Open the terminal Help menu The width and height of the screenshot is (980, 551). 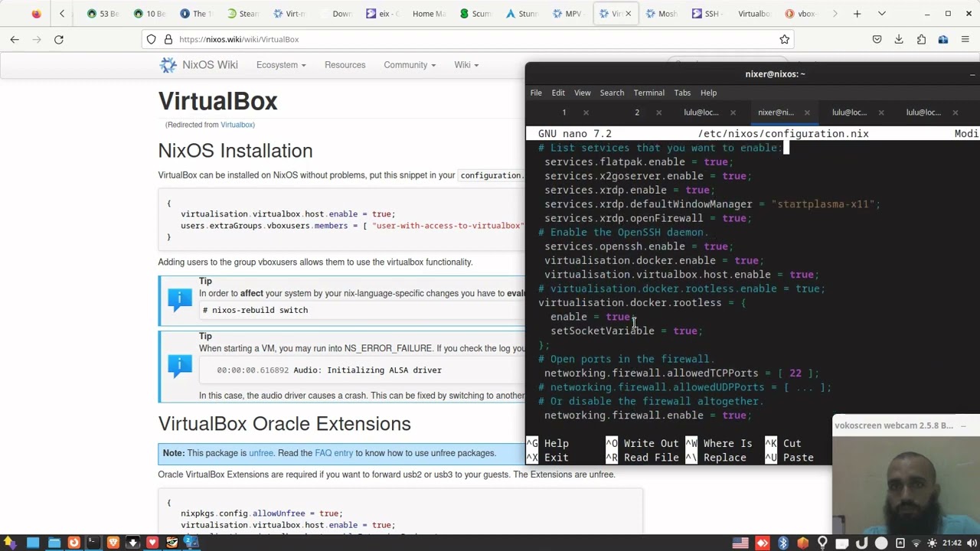[x=708, y=93]
